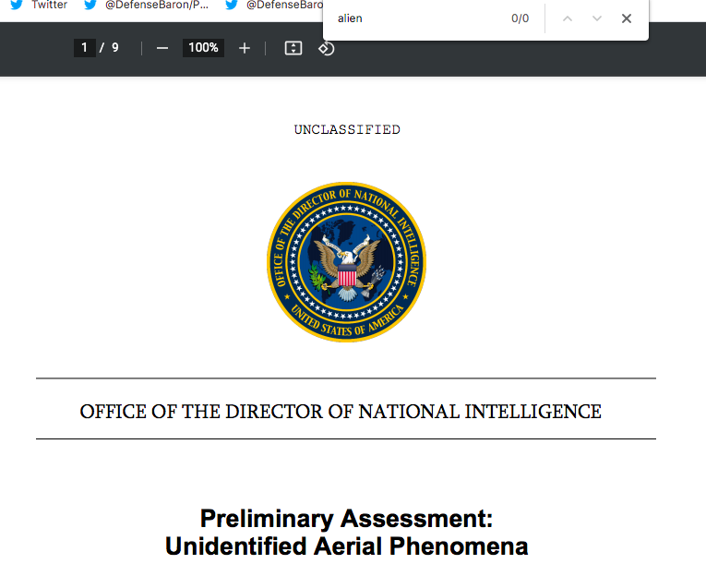Open the Twitter bookmark
Image resolution: width=706 pixels, height=588 pixels.
pyautogui.click(x=39, y=5)
